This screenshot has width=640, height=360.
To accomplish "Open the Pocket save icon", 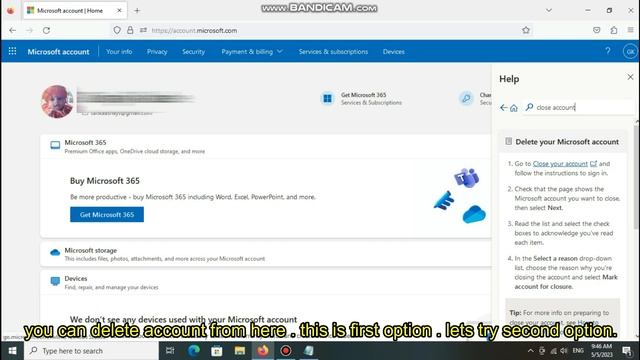I will [x=596, y=30].
